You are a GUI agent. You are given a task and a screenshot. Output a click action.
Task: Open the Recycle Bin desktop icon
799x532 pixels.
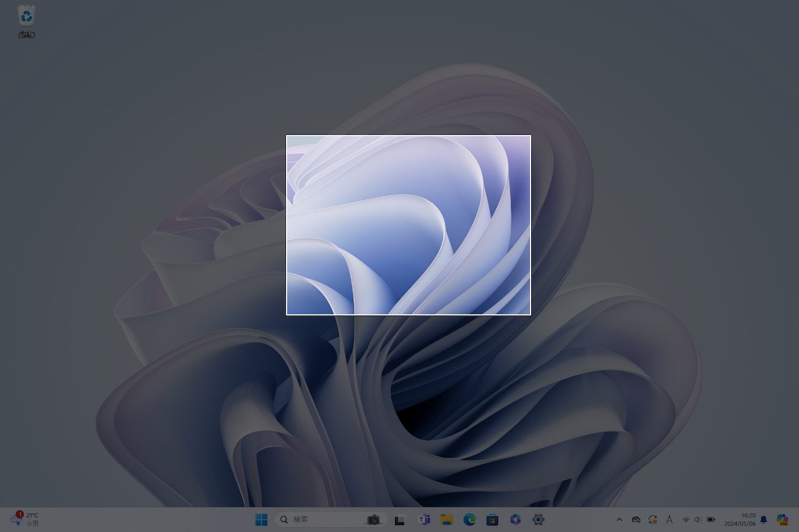(x=26, y=21)
